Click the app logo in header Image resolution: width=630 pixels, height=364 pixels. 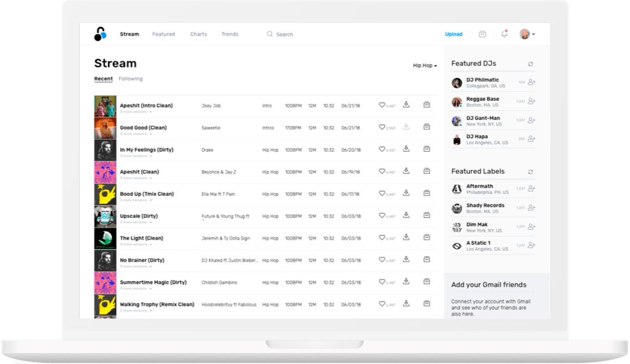(x=100, y=34)
